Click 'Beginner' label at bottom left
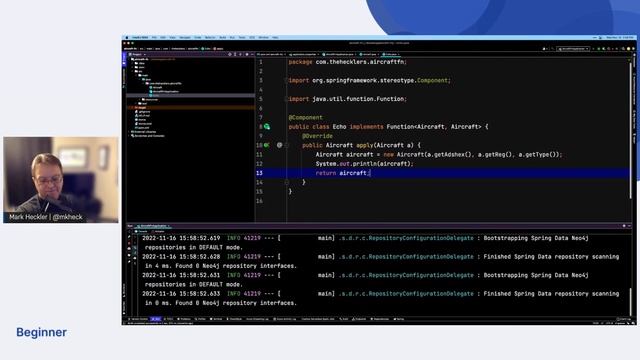Image resolution: width=640 pixels, height=360 pixels. 42,332
